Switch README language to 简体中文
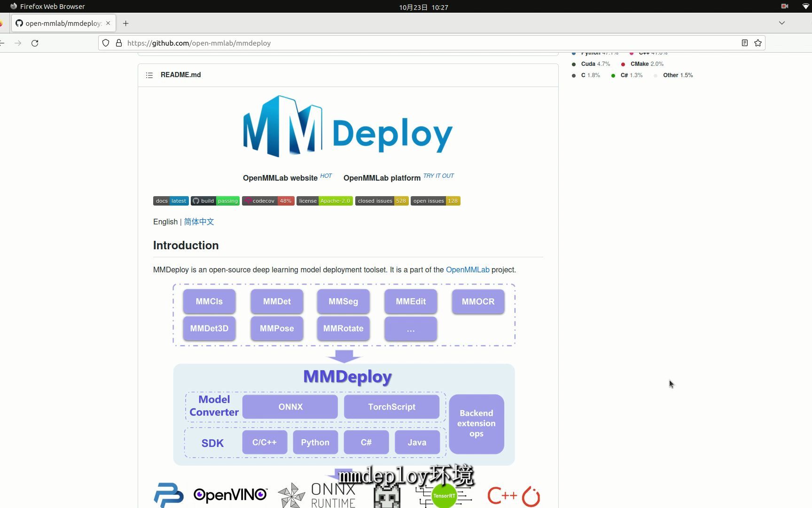 tap(198, 222)
